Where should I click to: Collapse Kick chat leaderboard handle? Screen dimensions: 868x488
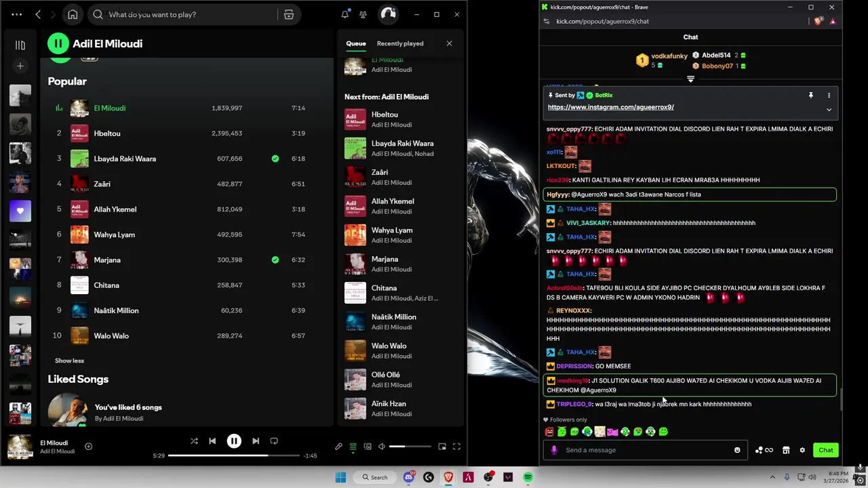690,79
